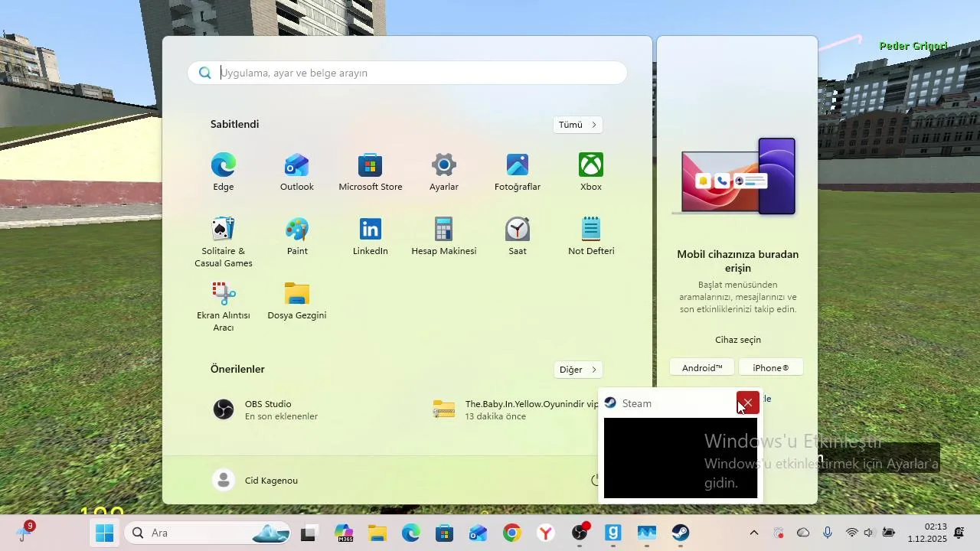Launch the LinkedIn app
Screen dimensions: 980x551
point(371,236)
